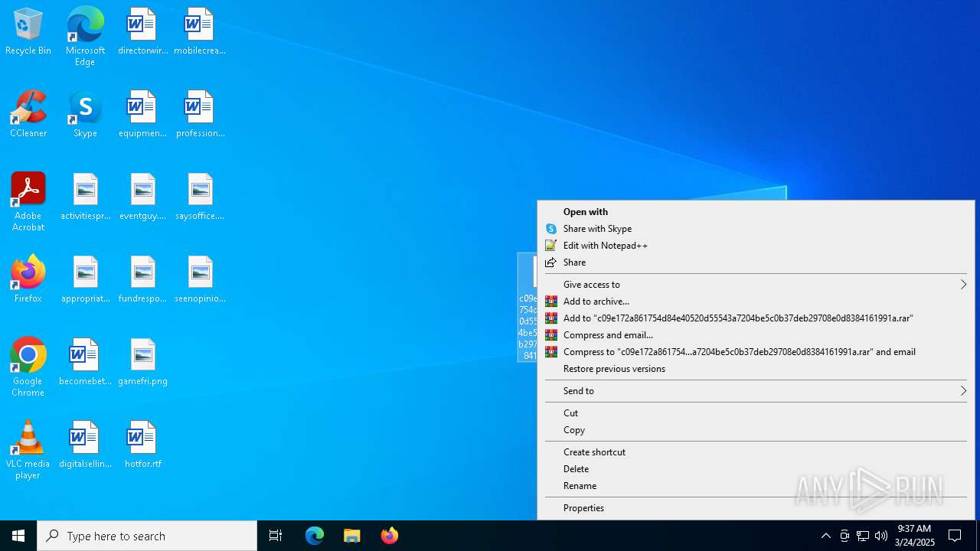This screenshot has height=551, width=980.
Task: Open Task View on the taskbar
Action: pos(276,536)
